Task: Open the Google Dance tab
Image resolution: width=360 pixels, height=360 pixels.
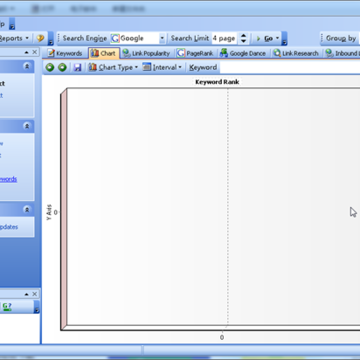Action: tap(243, 53)
